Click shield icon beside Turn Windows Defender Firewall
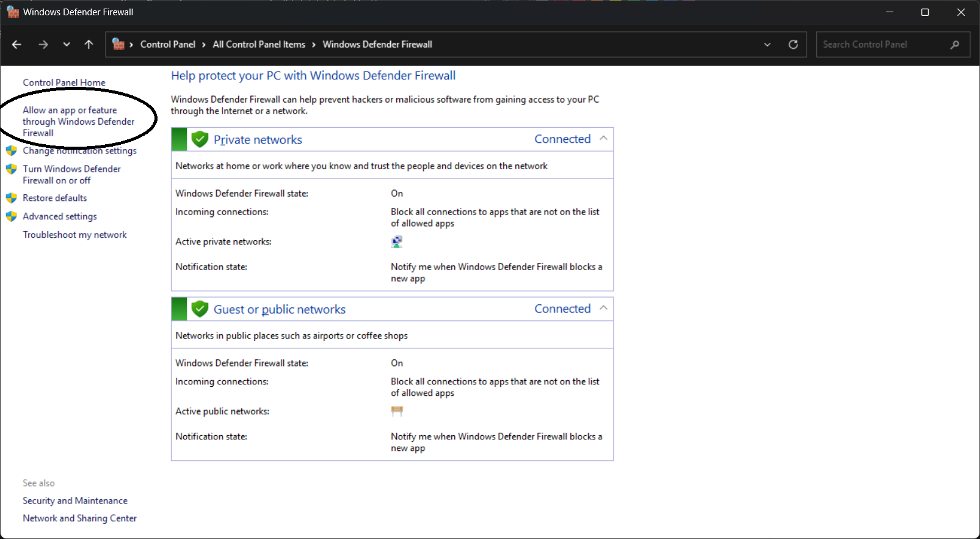The image size is (980, 539). point(12,169)
